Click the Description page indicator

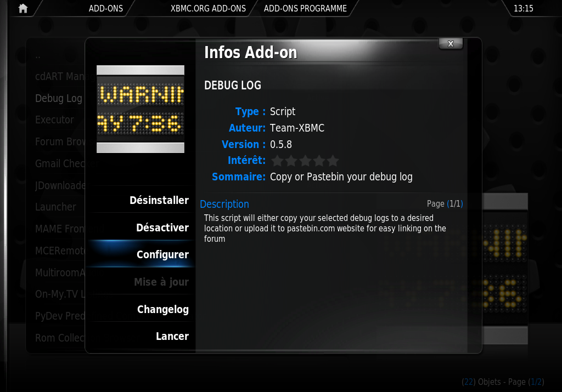tap(445, 204)
